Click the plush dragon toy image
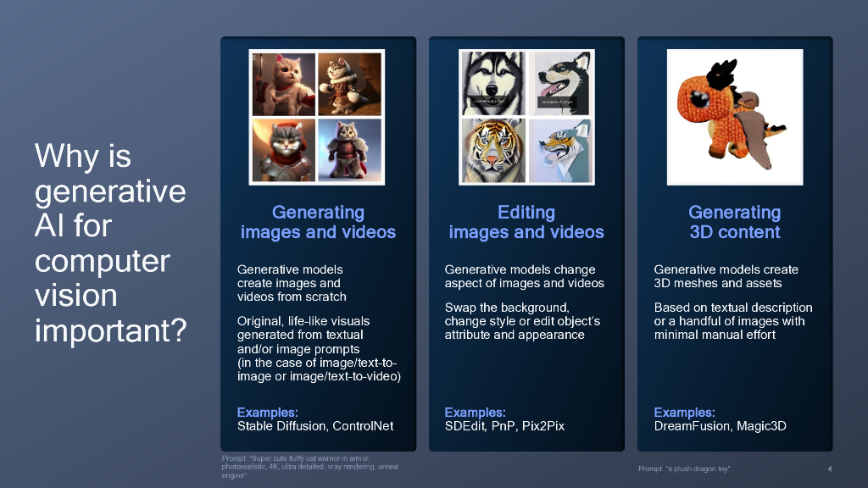The width and height of the screenshot is (868, 488). coord(735,117)
